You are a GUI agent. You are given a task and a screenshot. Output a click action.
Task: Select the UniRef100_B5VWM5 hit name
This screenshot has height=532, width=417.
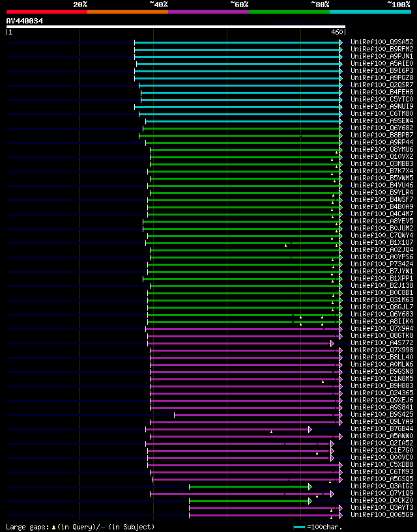point(382,178)
